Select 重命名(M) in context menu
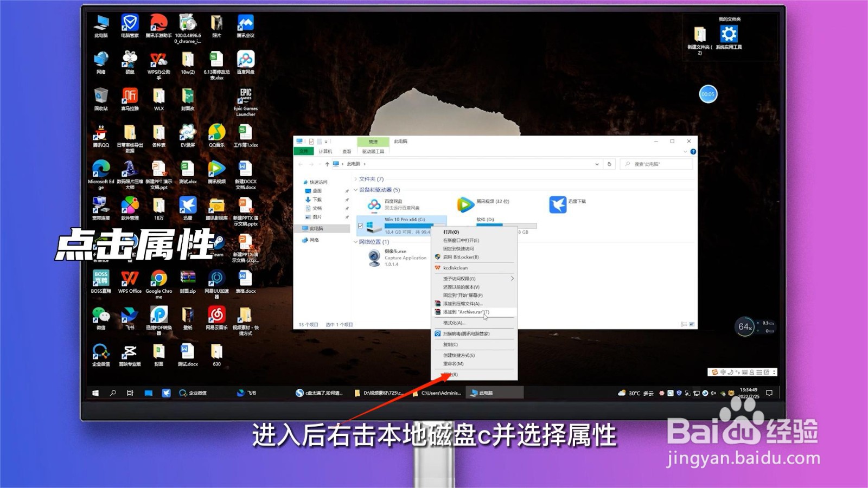868x488 pixels. coord(474,364)
